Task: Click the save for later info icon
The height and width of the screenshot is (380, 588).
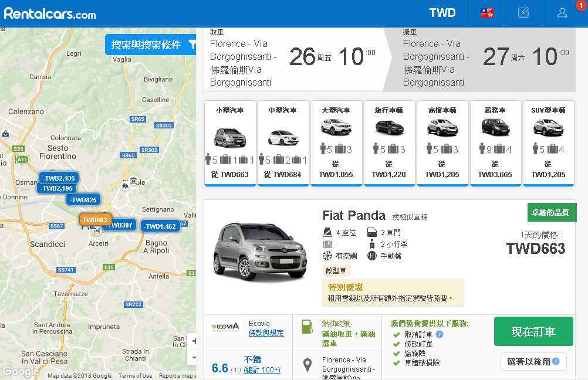Action: 556,361
